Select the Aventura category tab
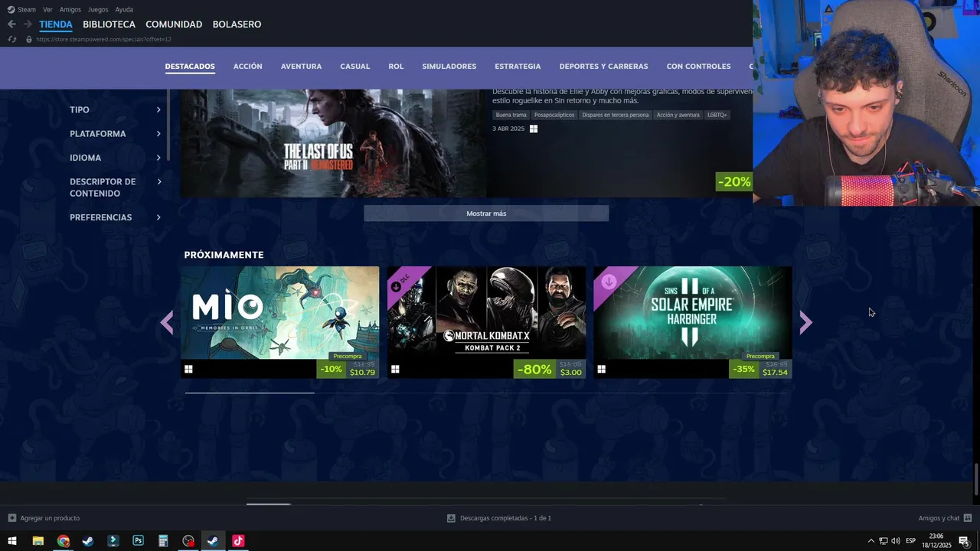This screenshot has height=551, width=980. [x=301, y=67]
